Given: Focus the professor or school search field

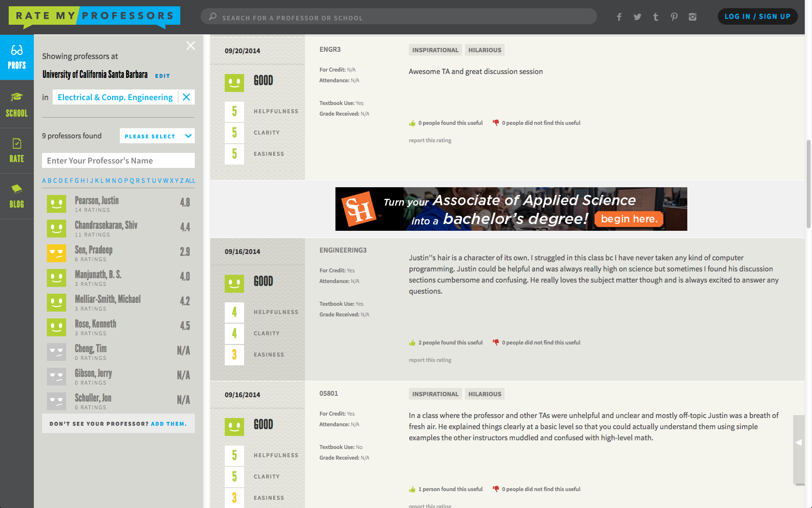Looking at the screenshot, I should click(399, 16).
